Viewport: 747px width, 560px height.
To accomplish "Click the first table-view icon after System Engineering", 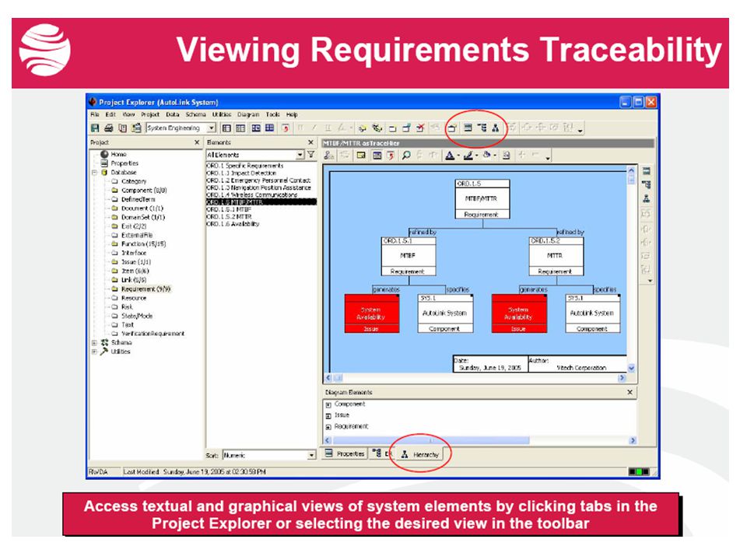I will (x=226, y=128).
